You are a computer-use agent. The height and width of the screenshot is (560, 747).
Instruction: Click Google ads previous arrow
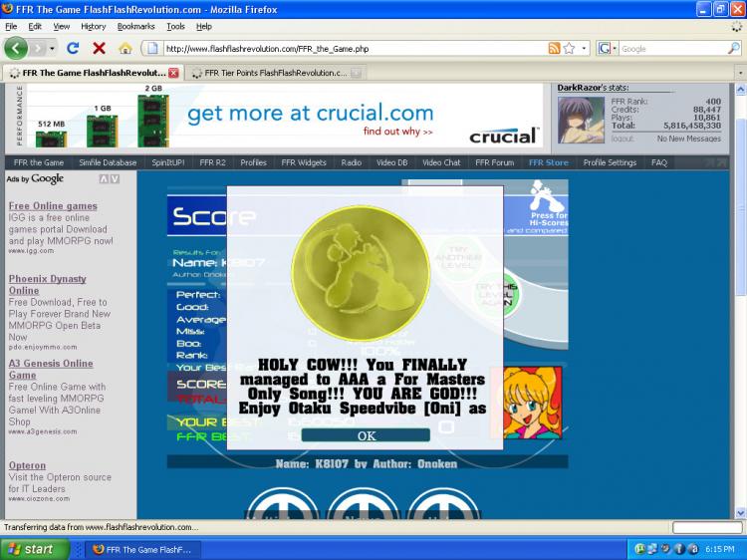[104, 179]
